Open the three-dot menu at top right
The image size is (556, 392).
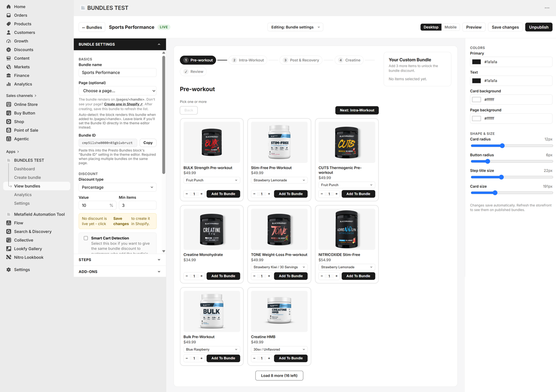pos(547,8)
